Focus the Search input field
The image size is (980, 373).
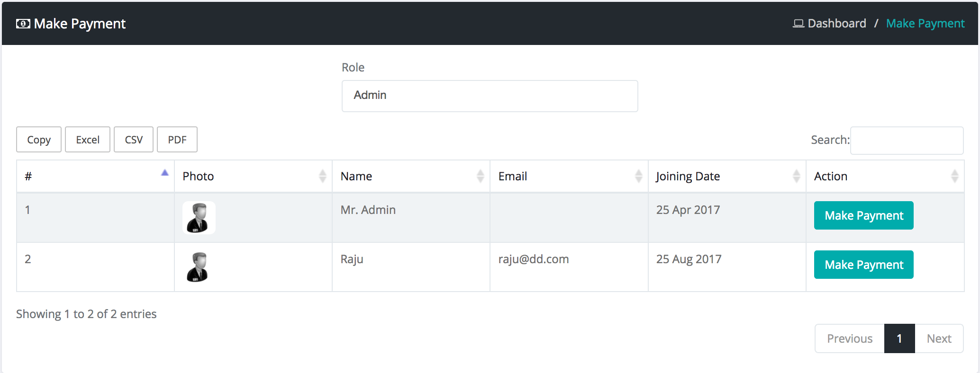coord(907,141)
